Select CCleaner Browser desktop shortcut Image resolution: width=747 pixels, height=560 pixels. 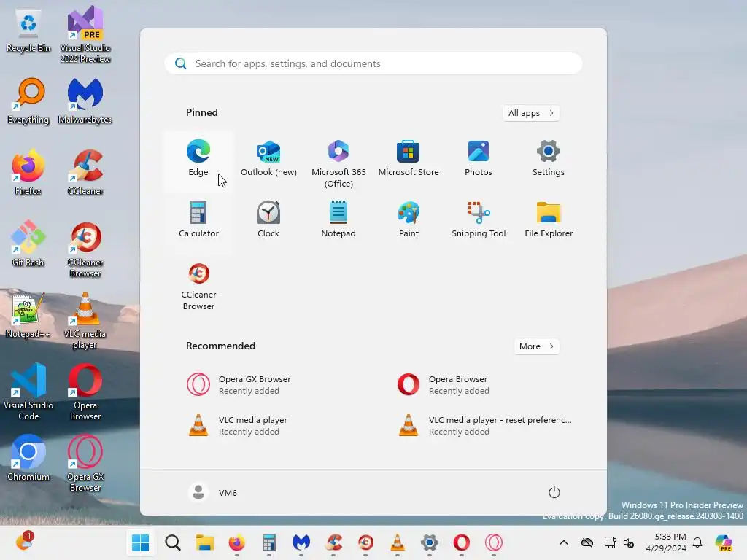pyautogui.click(x=85, y=249)
